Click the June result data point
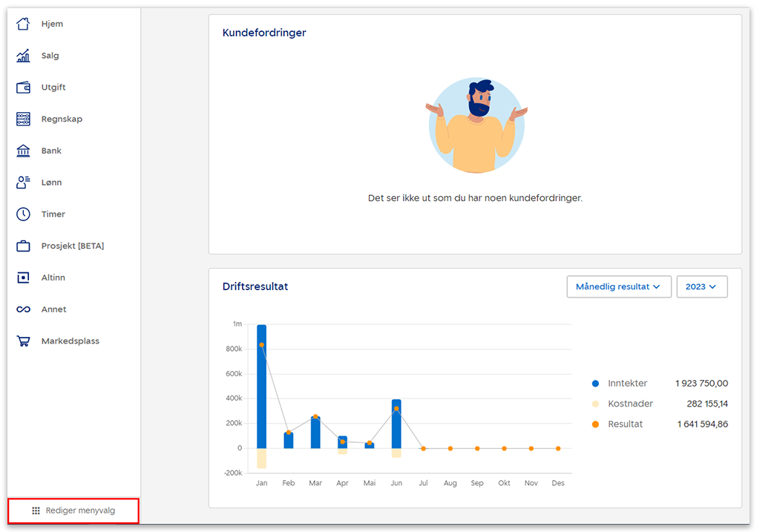Image resolution: width=757 pixels, height=532 pixels. coord(396,409)
